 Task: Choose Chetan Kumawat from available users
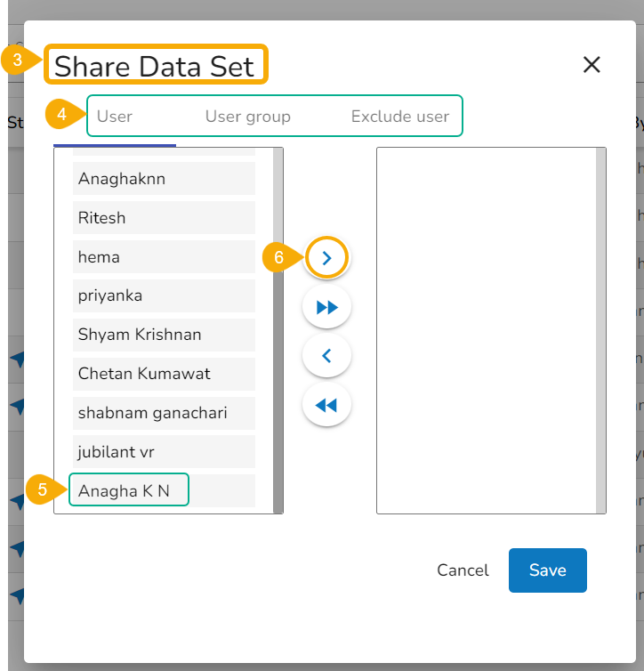[164, 374]
